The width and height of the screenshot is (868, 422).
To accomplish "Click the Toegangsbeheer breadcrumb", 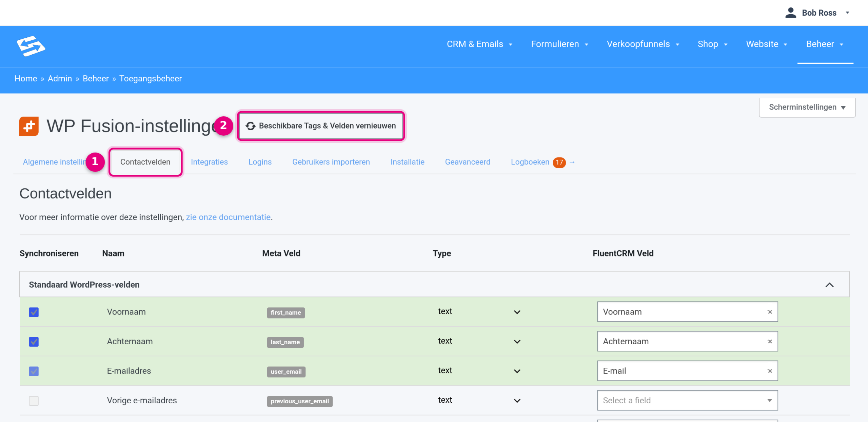I will pos(151,79).
